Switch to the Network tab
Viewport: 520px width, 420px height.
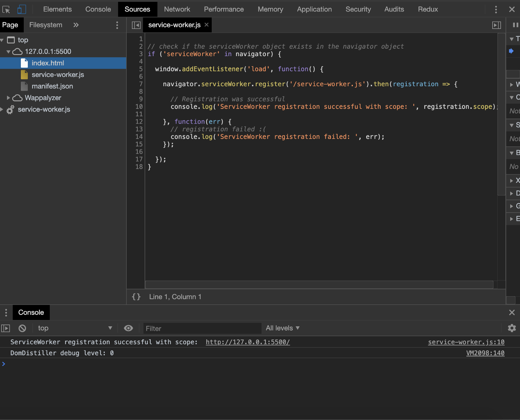coord(177,9)
